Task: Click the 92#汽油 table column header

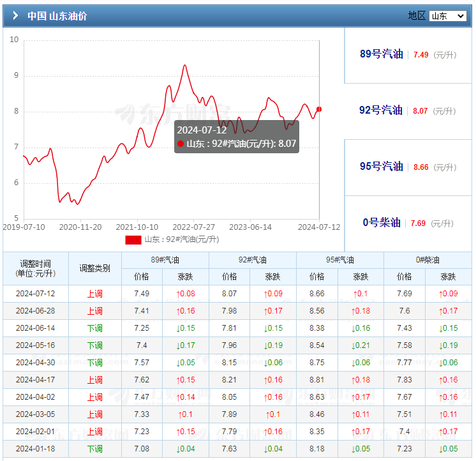Action: [253, 260]
